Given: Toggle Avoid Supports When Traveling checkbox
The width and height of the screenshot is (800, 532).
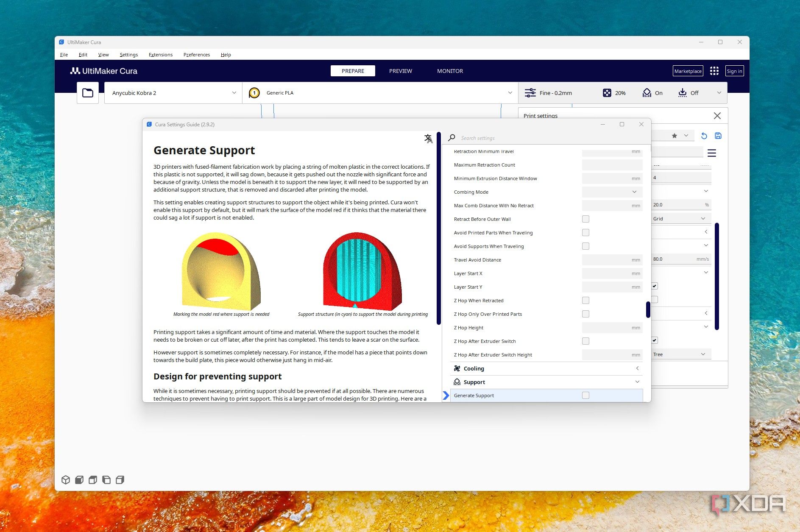Looking at the screenshot, I should [585, 246].
